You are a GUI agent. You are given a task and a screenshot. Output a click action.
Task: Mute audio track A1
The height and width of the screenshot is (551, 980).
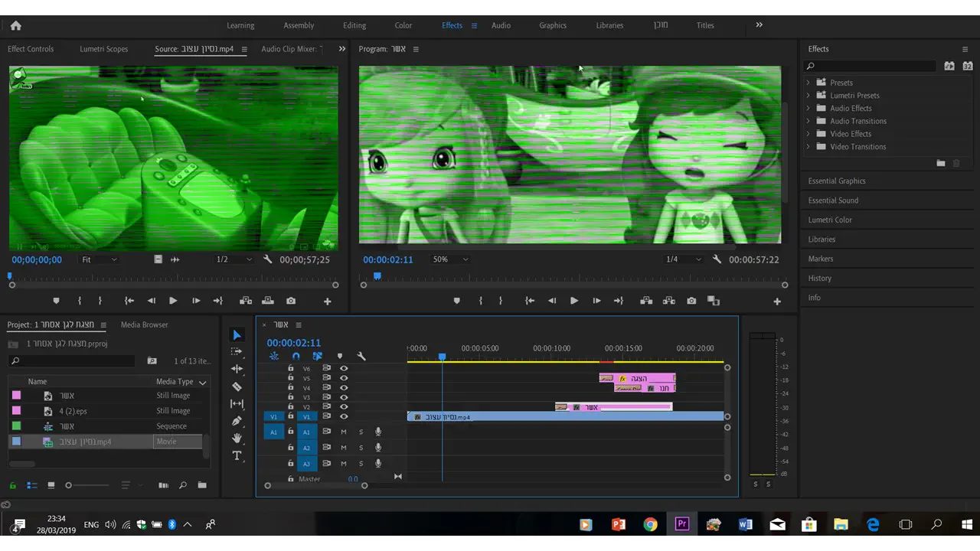pos(344,432)
